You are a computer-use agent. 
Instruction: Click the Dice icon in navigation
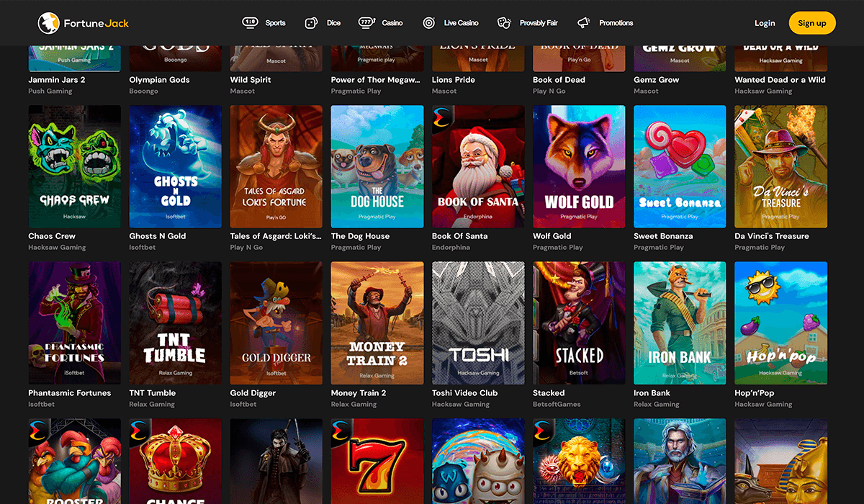coord(311,23)
